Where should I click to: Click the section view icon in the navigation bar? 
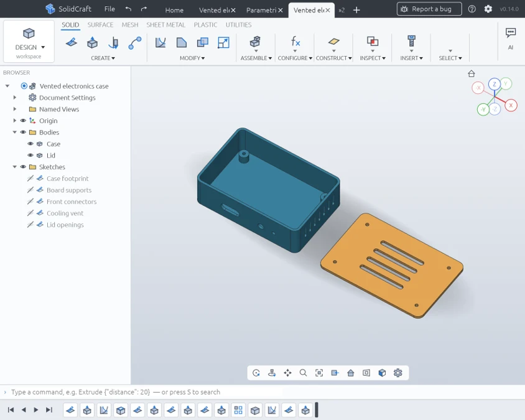[335, 373]
